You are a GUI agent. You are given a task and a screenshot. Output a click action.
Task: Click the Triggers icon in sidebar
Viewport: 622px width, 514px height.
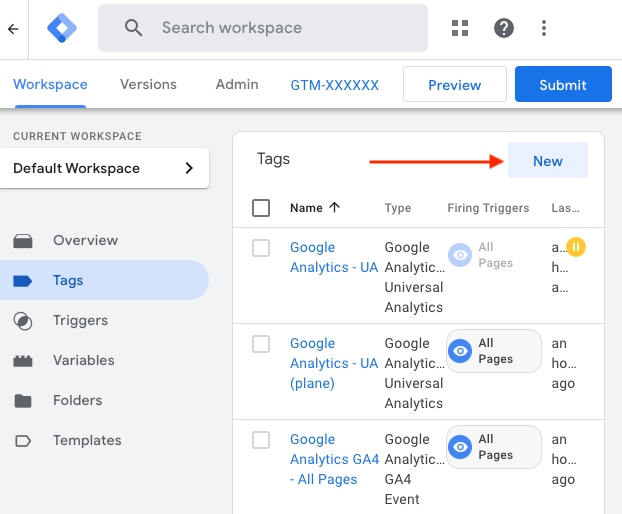(x=23, y=321)
